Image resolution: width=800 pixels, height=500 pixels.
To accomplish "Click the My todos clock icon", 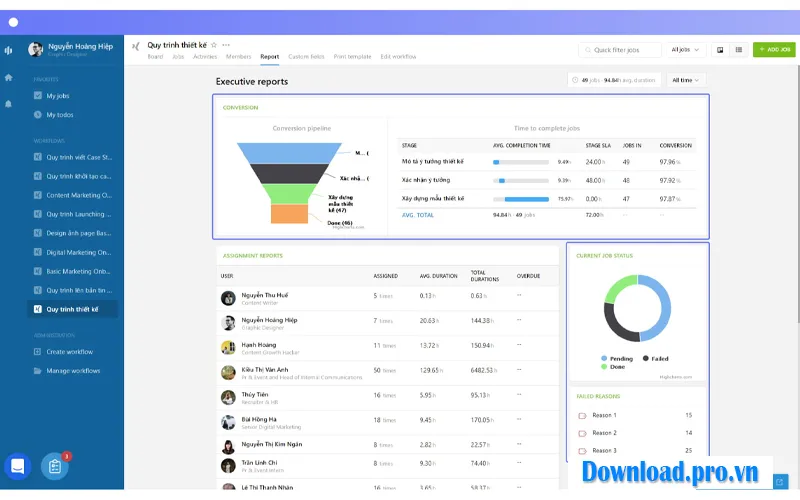I will 38,114.
